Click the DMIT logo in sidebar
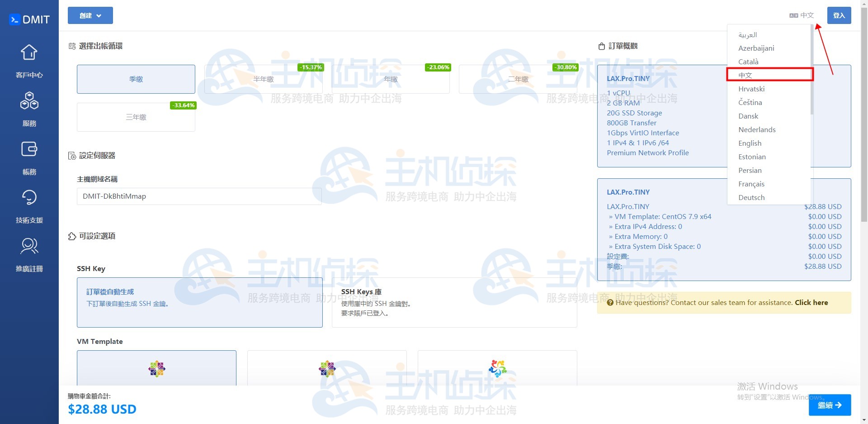 point(29,19)
